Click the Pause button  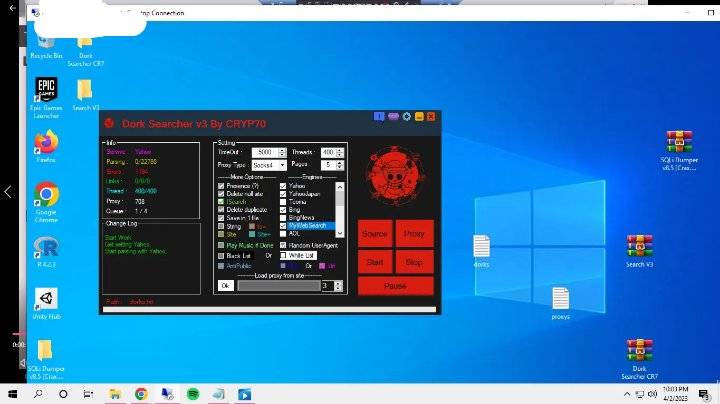(395, 286)
